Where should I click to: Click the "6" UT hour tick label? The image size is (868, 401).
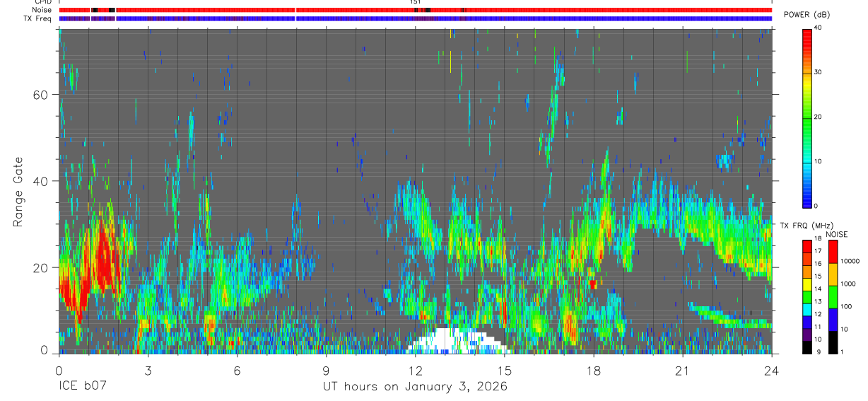point(237,370)
